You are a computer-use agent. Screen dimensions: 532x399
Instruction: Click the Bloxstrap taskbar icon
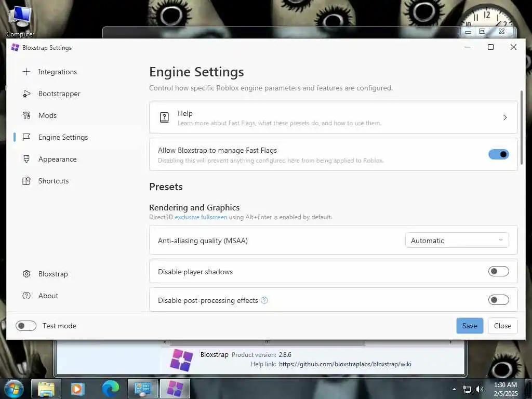pos(175,389)
